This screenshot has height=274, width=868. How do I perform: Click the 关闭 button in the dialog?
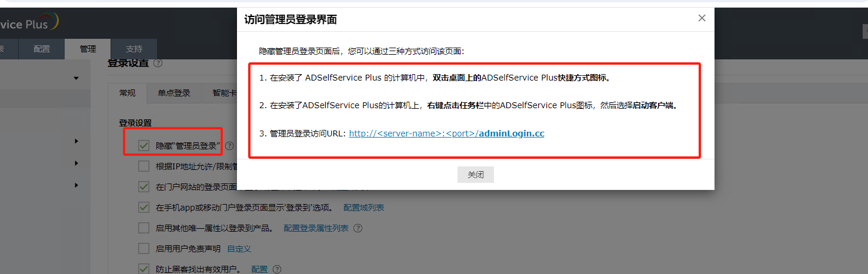click(x=476, y=175)
